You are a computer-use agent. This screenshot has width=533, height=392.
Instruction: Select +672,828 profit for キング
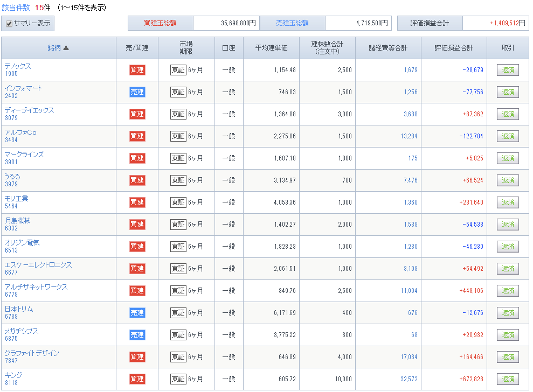(471, 379)
